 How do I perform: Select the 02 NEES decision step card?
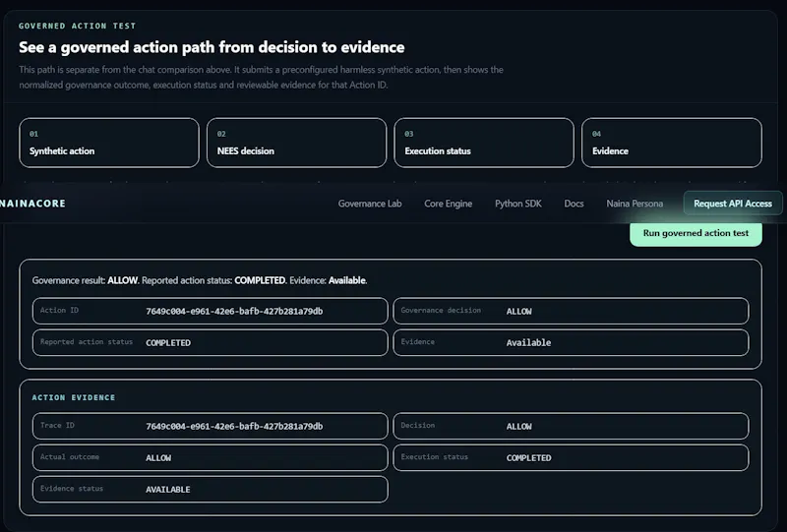coord(297,143)
